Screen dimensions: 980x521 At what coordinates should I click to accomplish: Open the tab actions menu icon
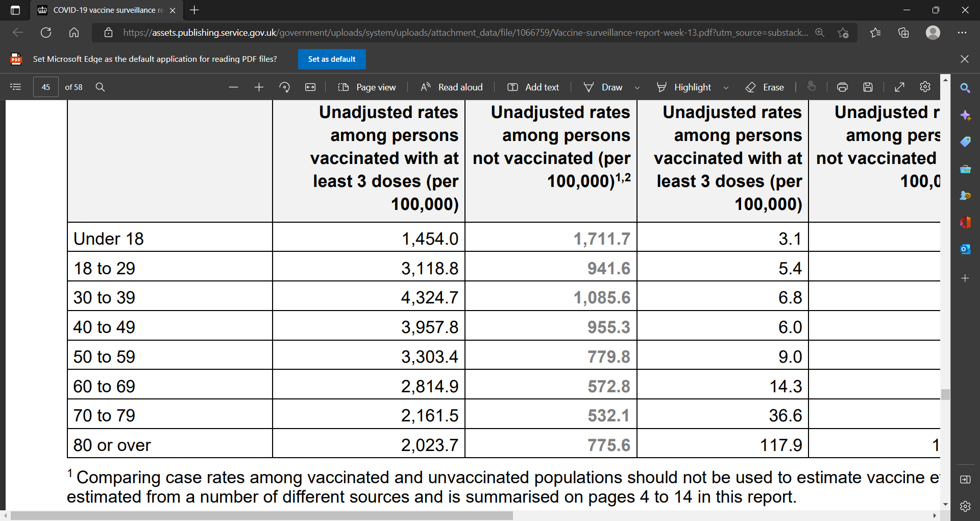pos(15,10)
